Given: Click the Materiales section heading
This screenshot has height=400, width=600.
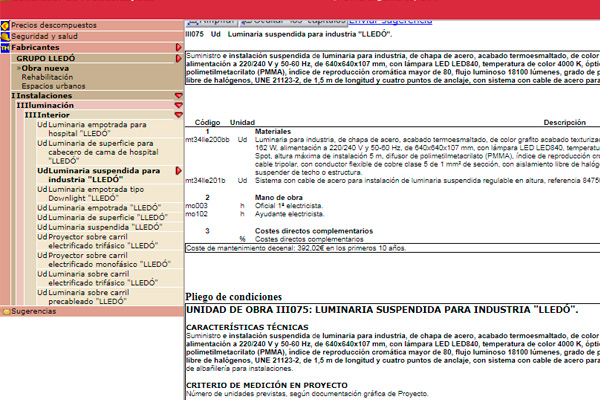Looking at the screenshot, I should coord(273,131).
